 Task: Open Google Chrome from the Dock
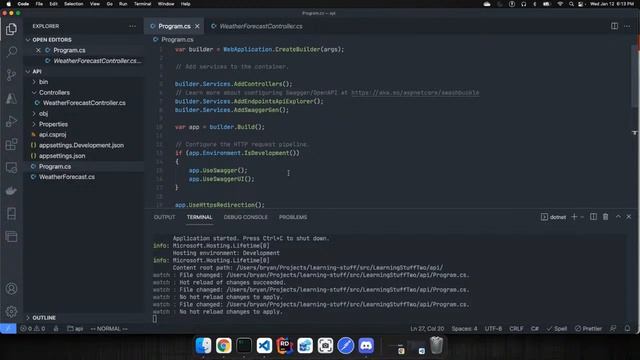point(224,346)
